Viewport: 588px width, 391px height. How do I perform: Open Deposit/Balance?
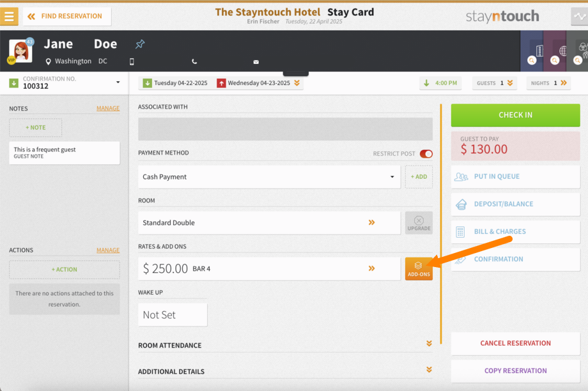point(515,204)
